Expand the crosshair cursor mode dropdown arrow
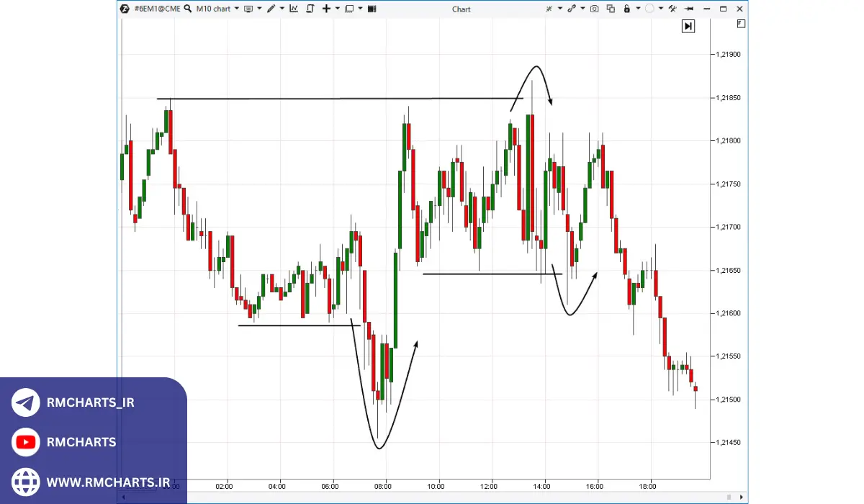This screenshot has width=864, height=504. coord(337,9)
